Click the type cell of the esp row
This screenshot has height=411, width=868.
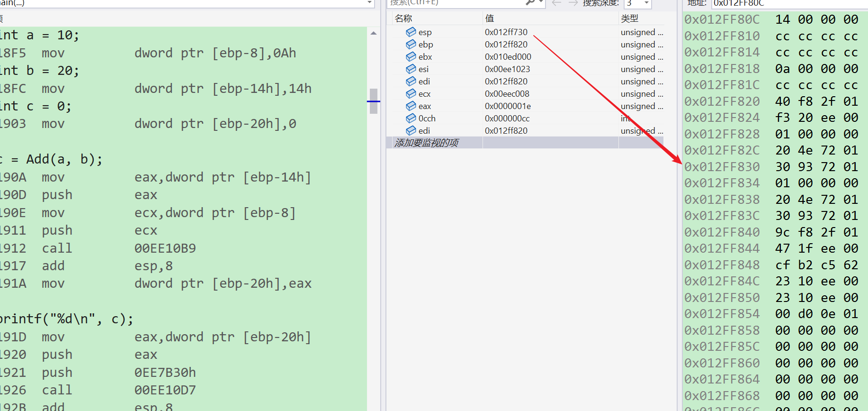(642, 32)
